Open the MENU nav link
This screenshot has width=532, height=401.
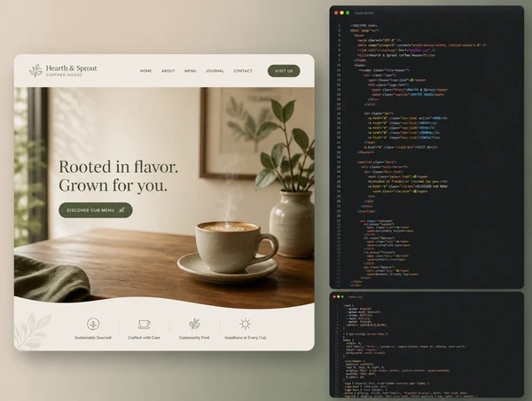[x=191, y=71]
